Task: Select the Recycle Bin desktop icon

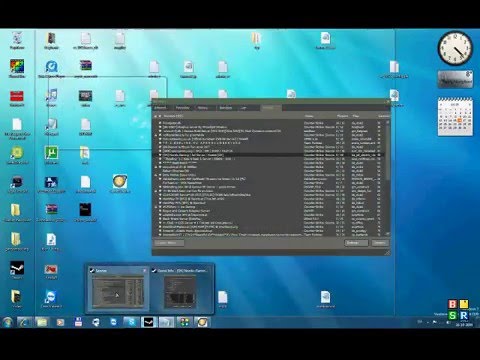Action: click(17, 40)
